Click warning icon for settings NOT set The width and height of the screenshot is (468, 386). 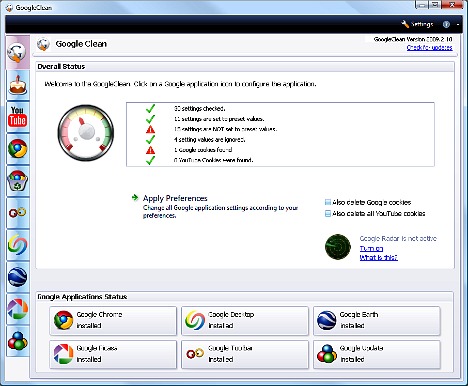pos(150,129)
